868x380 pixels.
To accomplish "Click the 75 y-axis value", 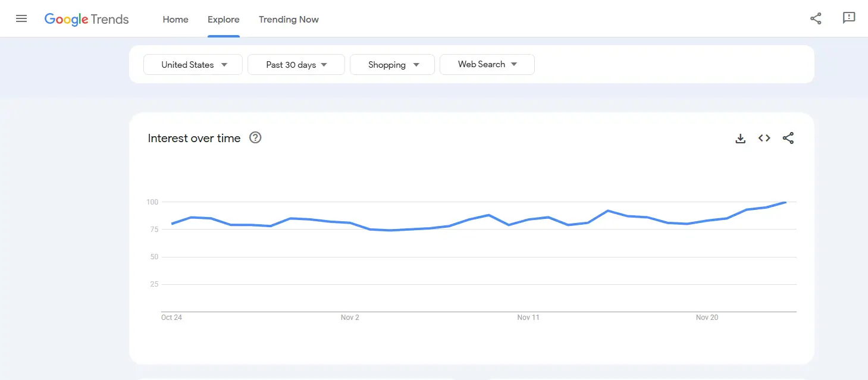I will (x=154, y=230).
